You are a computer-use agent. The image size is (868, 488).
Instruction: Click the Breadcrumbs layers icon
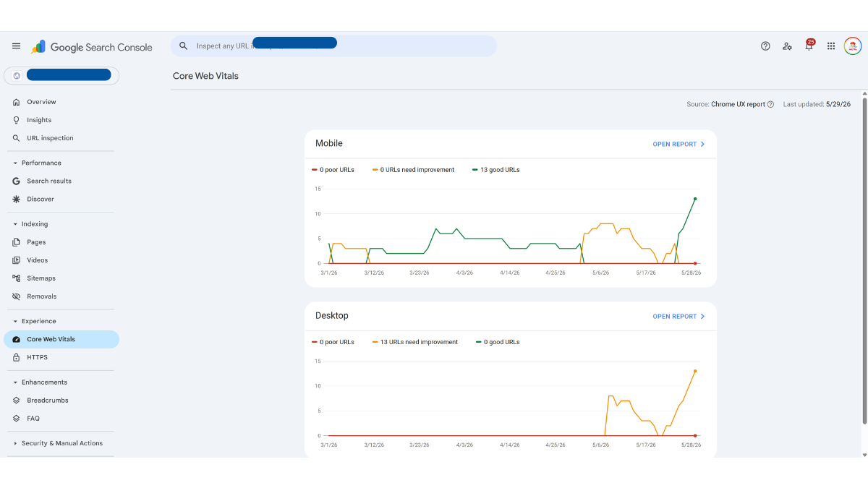point(17,401)
